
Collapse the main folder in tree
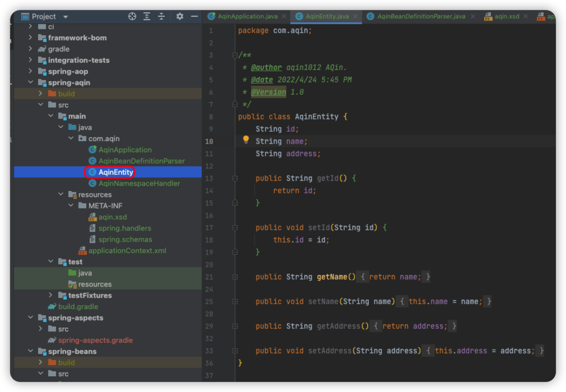[x=51, y=116]
